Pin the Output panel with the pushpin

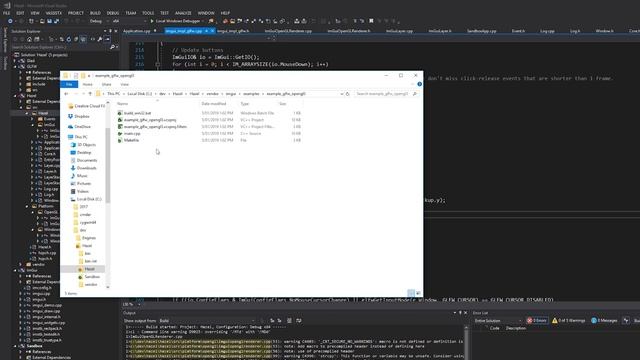click(460, 313)
